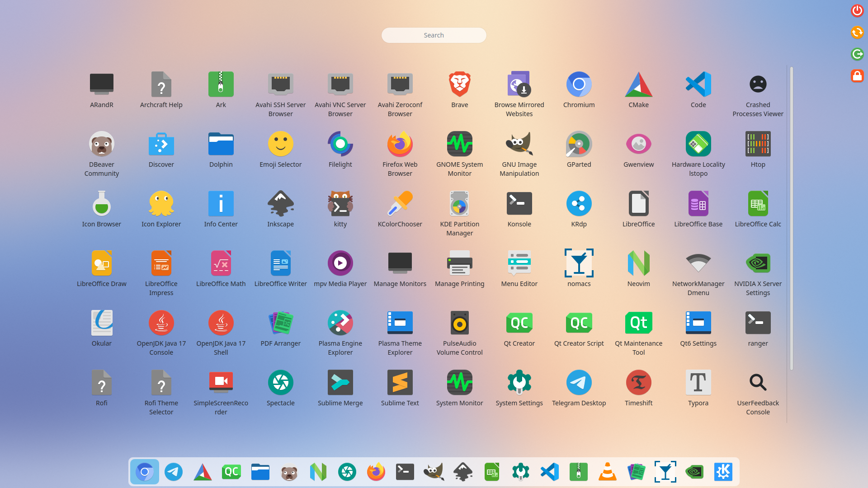Open OpenJDK Java 17 Console

pyautogui.click(x=161, y=333)
